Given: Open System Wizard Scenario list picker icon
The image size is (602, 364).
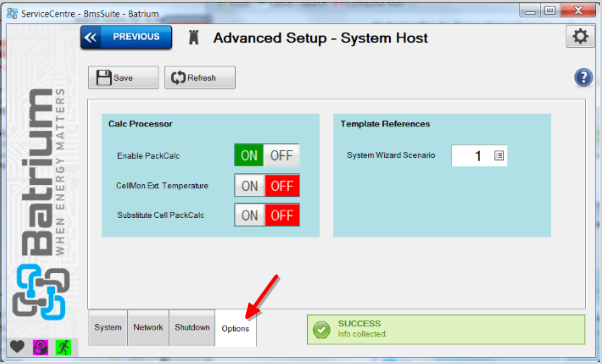Looking at the screenshot, I should click(x=499, y=156).
